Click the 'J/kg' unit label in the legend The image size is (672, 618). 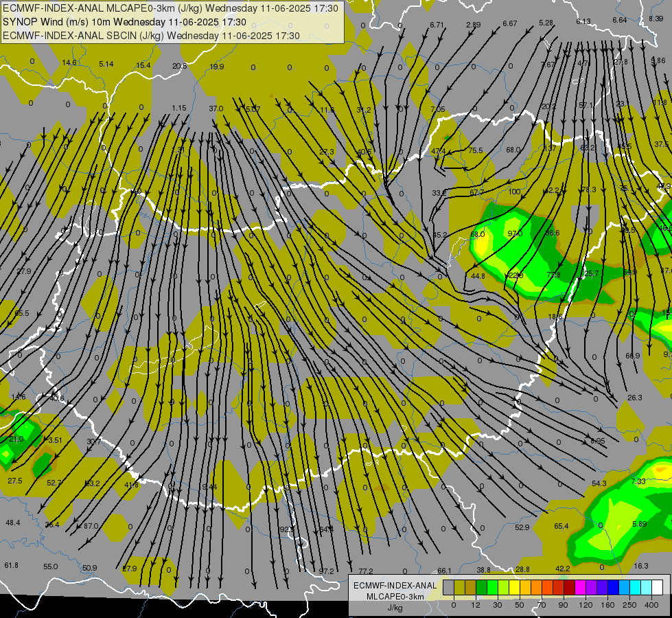coord(395,608)
